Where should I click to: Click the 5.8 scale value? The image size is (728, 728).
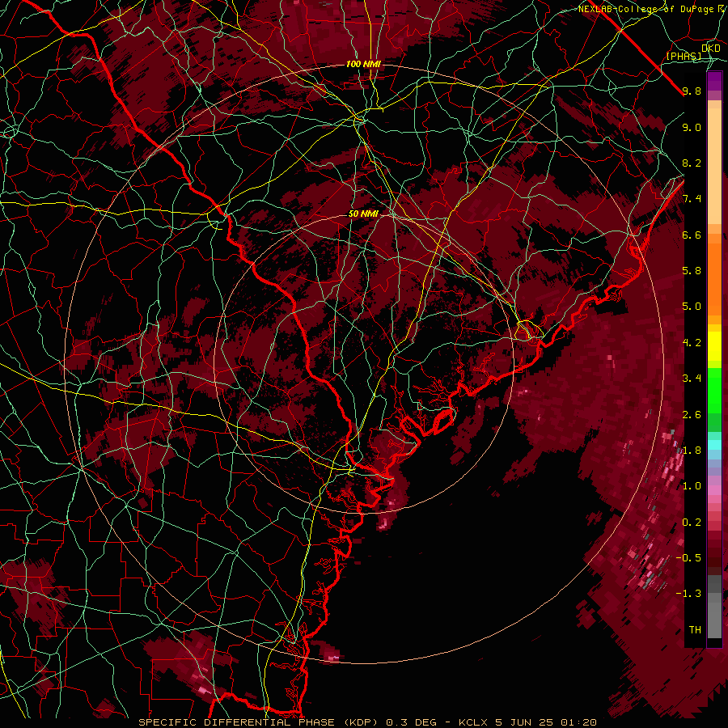692,271
